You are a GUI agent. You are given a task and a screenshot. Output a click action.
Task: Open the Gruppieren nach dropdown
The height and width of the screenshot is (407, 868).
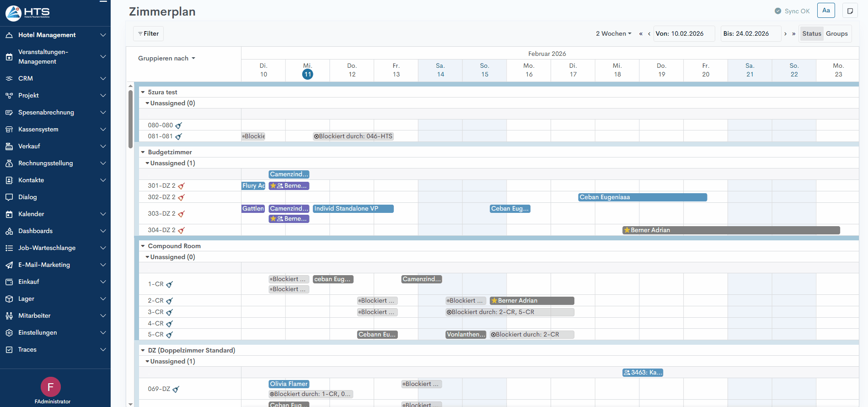coord(166,59)
